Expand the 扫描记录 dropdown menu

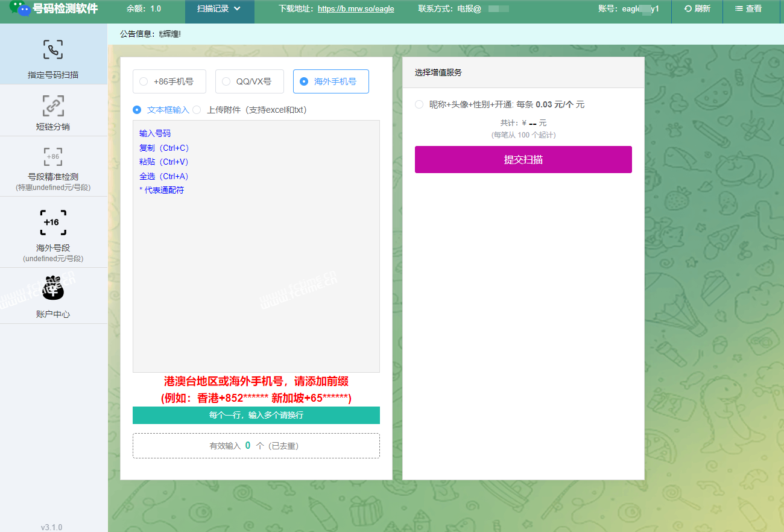tap(219, 9)
